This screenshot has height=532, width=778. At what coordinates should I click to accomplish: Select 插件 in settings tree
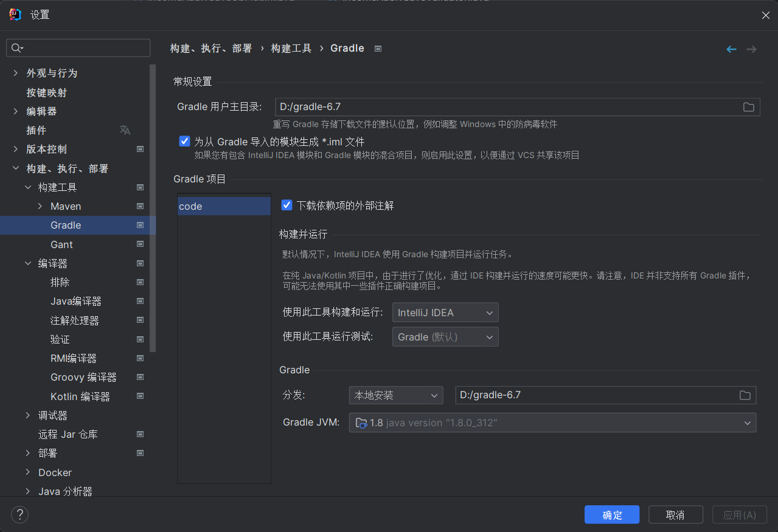[36, 130]
